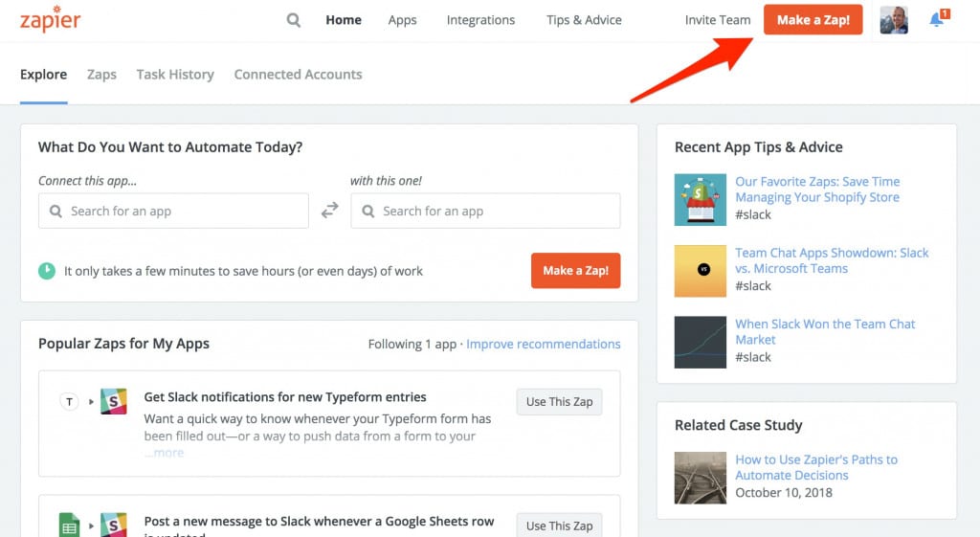Viewport: 980px width, 537px height.
Task: Click 'Related Case Study' heading
Action: point(739,425)
